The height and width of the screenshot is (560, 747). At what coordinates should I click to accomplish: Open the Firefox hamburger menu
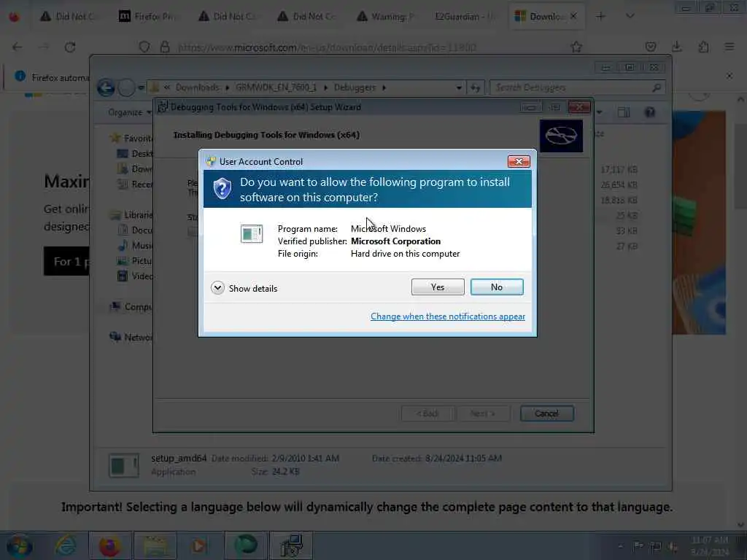pyautogui.click(x=729, y=47)
